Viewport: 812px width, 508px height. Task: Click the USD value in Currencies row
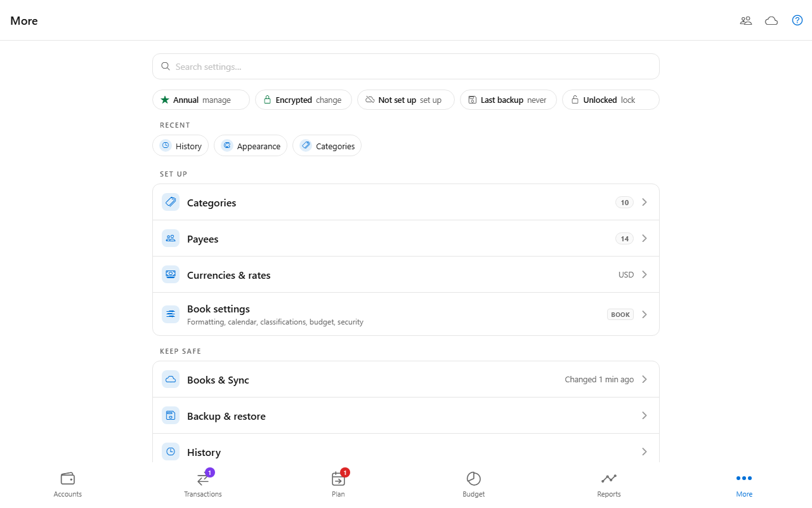[x=626, y=274]
